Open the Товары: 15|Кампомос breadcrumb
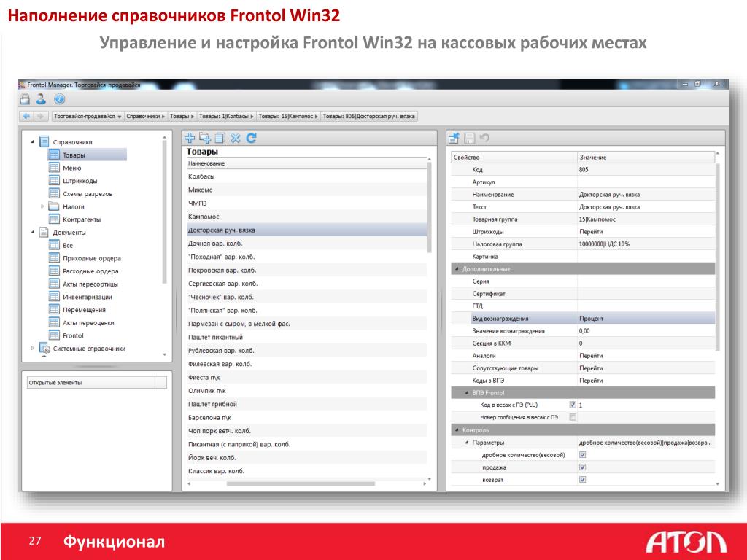The height and width of the screenshot is (560, 747). point(288,116)
